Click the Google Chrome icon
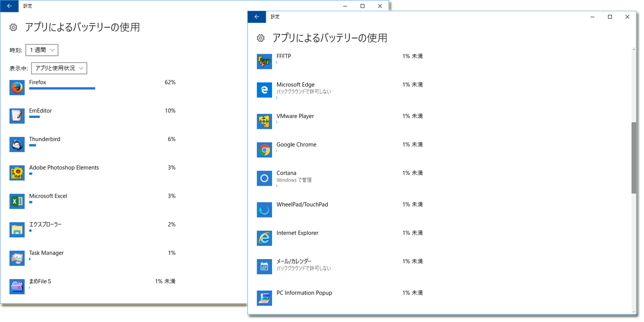Screen dimensions: 644x322 265,150
